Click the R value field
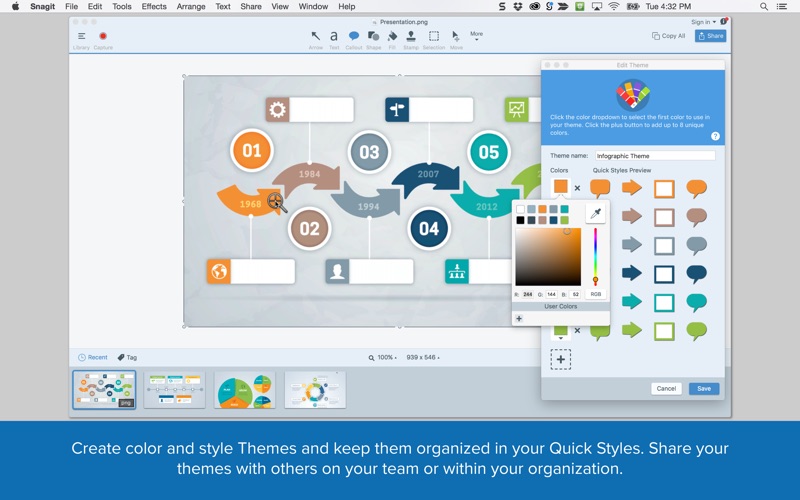Image resolution: width=800 pixels, height=500 pixels. point(528,294)
